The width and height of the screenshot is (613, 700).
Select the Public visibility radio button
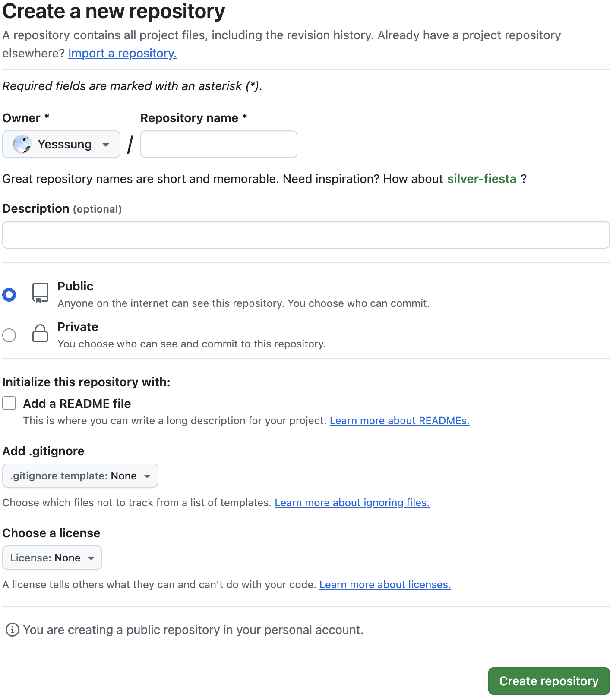point(9,295)
